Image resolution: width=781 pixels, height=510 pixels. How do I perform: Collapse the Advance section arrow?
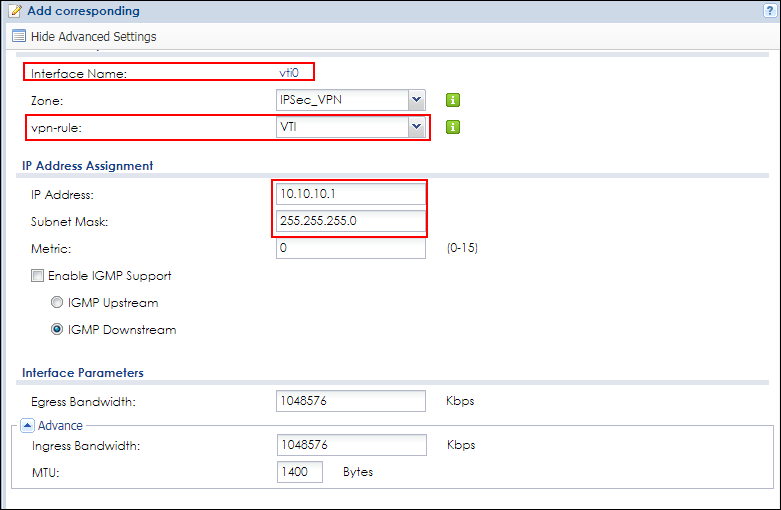26,426
